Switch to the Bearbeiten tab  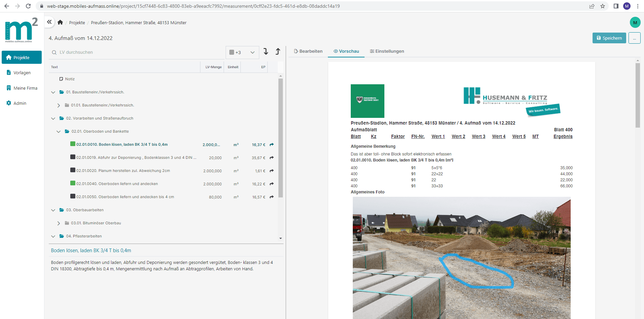coord(308,51)
